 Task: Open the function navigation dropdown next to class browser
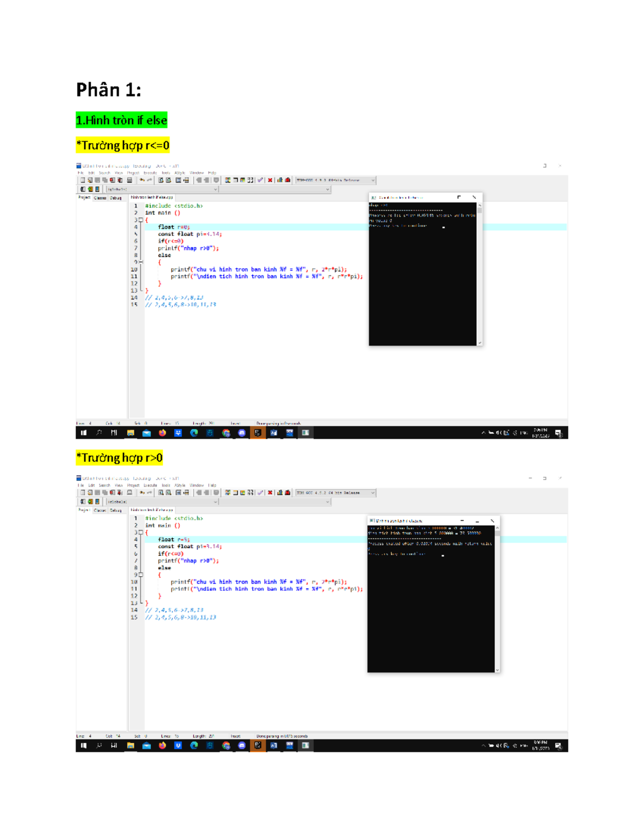pos(327,188)
